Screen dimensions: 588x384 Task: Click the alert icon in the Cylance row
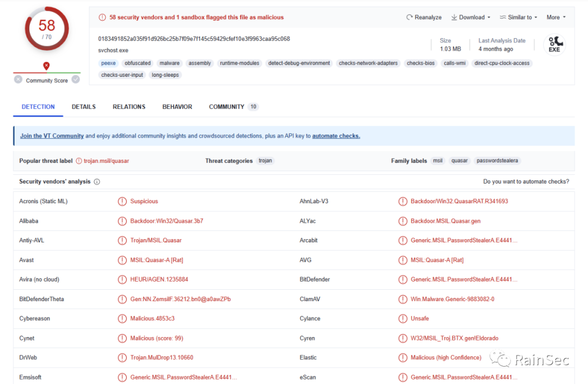(x=403, y=319)
